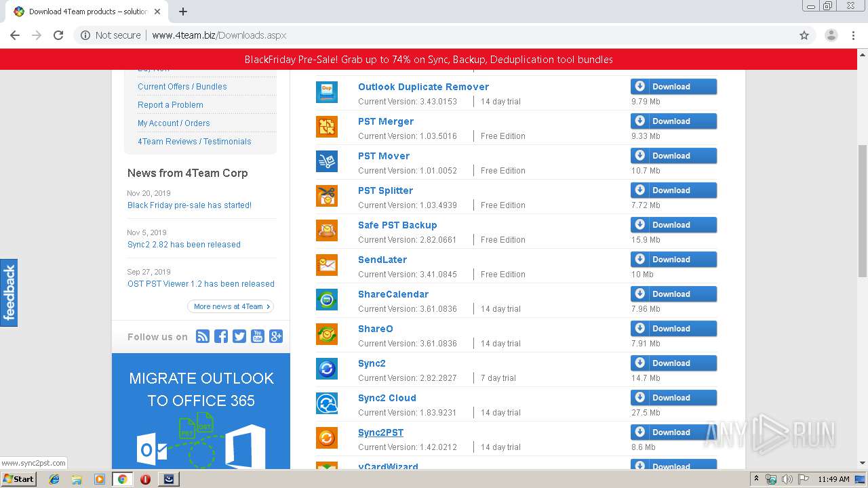868x488 pixels.
Task: Open the Windows Start menu
Action: (19, 479)
